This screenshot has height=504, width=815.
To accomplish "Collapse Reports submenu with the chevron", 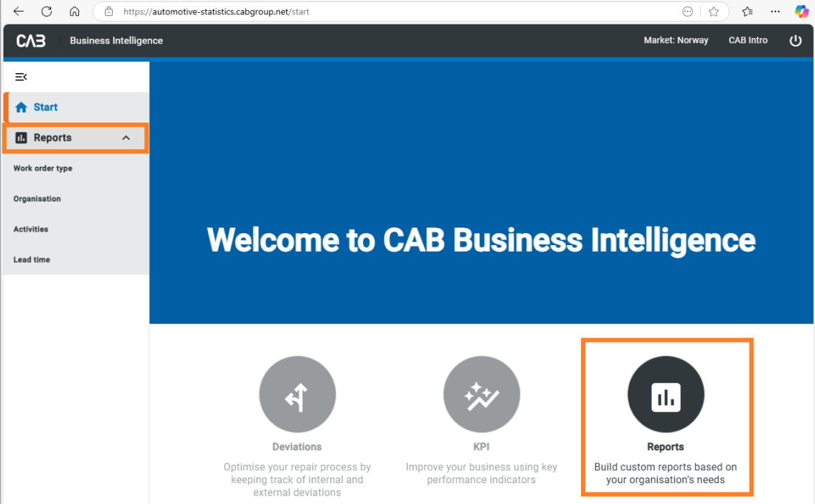I will (x=126, y=138).
